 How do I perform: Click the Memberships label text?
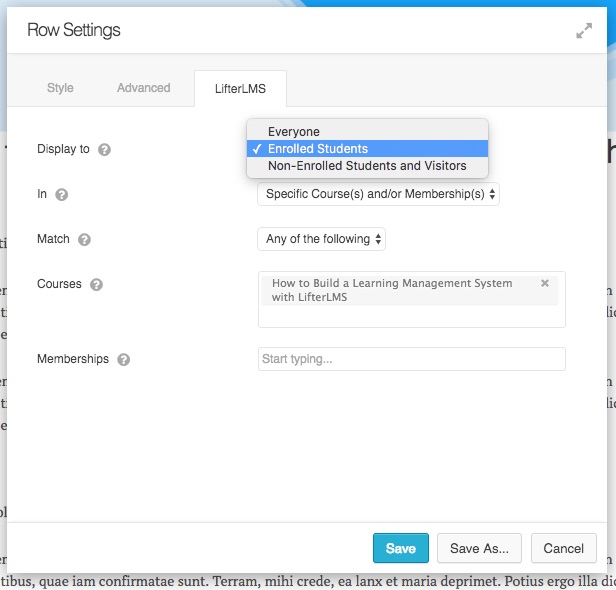(x=73, y=359)
